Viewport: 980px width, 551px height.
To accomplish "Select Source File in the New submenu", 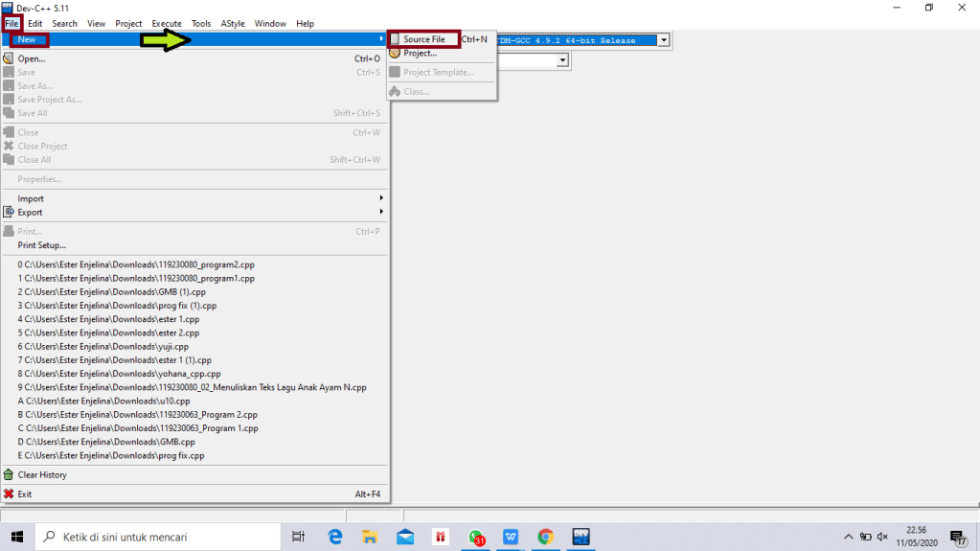I will [423, 39].
